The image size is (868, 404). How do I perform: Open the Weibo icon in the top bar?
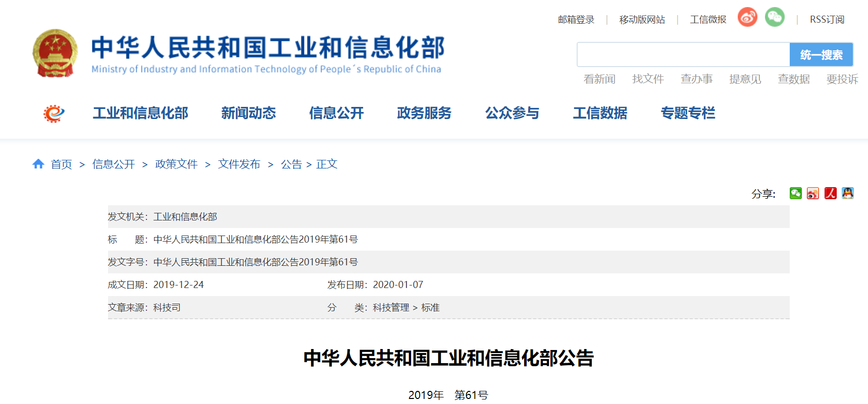pyautogui.click(x=747, y=18)
